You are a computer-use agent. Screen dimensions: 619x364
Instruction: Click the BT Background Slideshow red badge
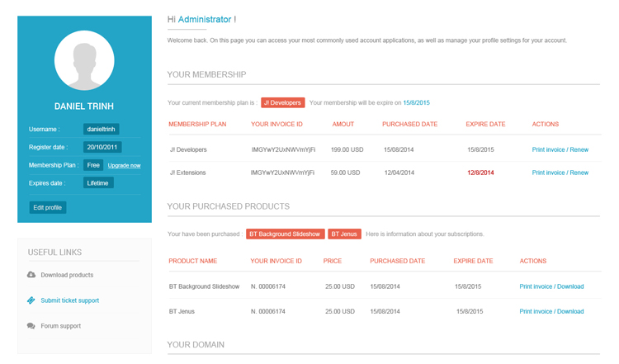pyautogui.click(x=285, y=234)
